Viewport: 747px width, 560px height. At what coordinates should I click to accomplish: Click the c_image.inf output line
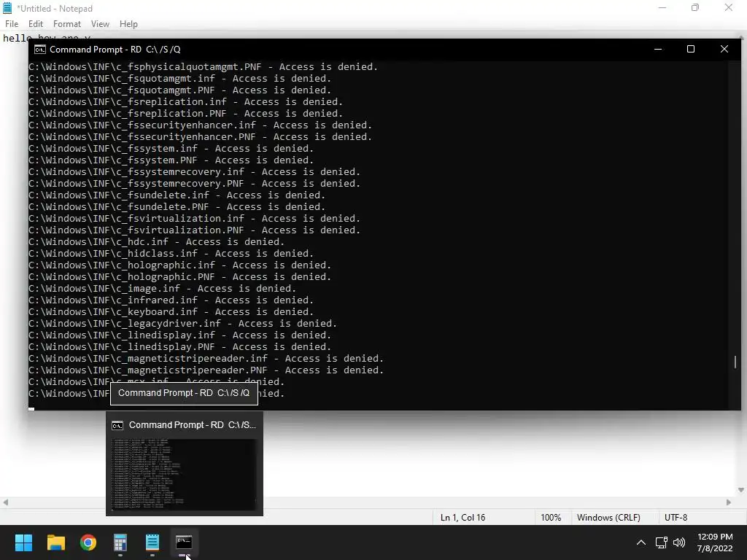[x=163, y=289]
